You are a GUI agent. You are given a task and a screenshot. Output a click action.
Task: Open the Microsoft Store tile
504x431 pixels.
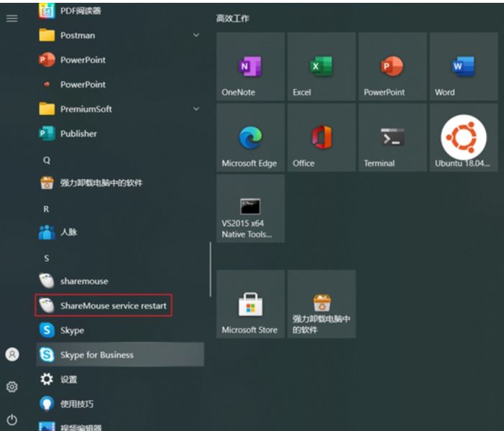(x=250, y=304)
